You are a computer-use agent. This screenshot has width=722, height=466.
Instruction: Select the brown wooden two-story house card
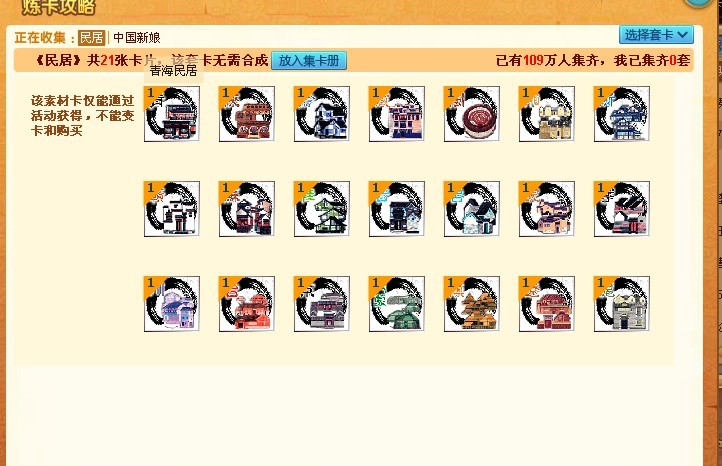click(x=247, y=114)
